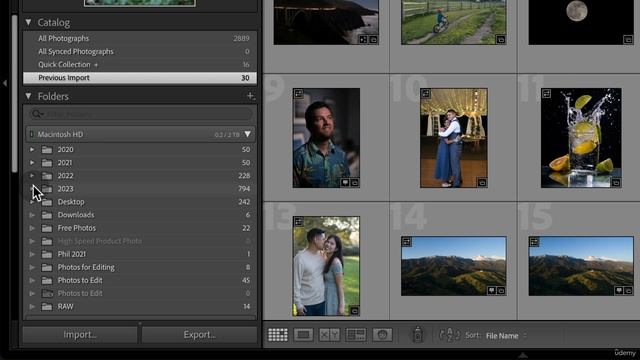The width and height of the screenshot is (640, 360).
Task: Select the lime splash glass thumbnail
Action: (x=581, y=138)
